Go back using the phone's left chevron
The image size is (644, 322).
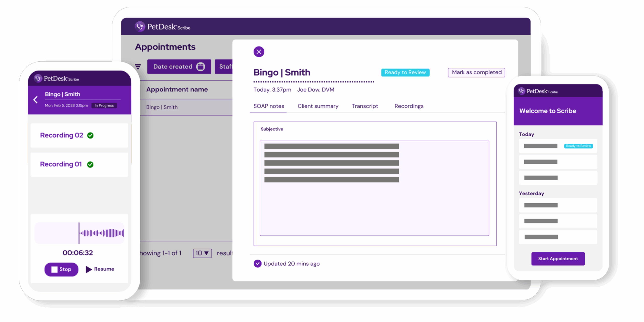click(x=35, y=100)
